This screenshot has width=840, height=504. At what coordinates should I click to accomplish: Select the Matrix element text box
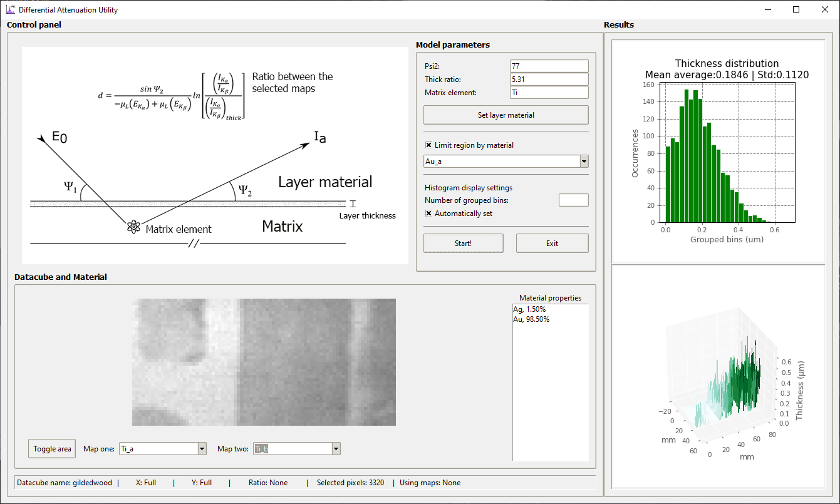(549, 93)
